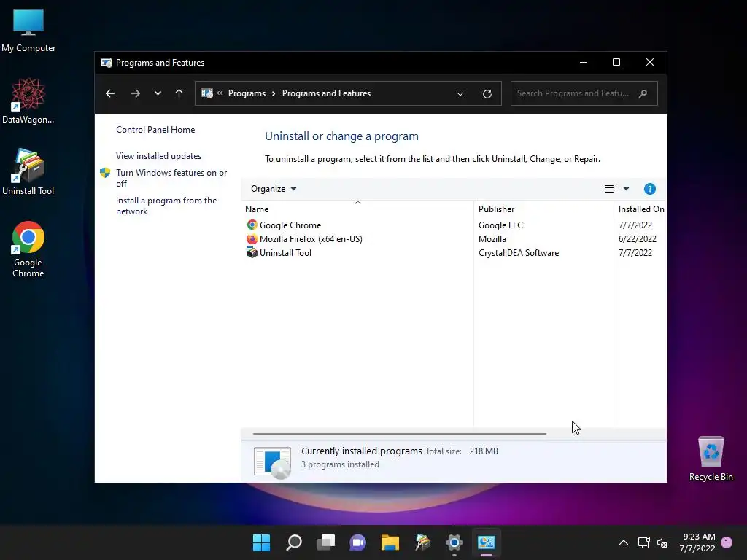This screenshot has height=560, width=747.
Task: Open the Organize dropdown menu
Action: click(x=274, y=189)
